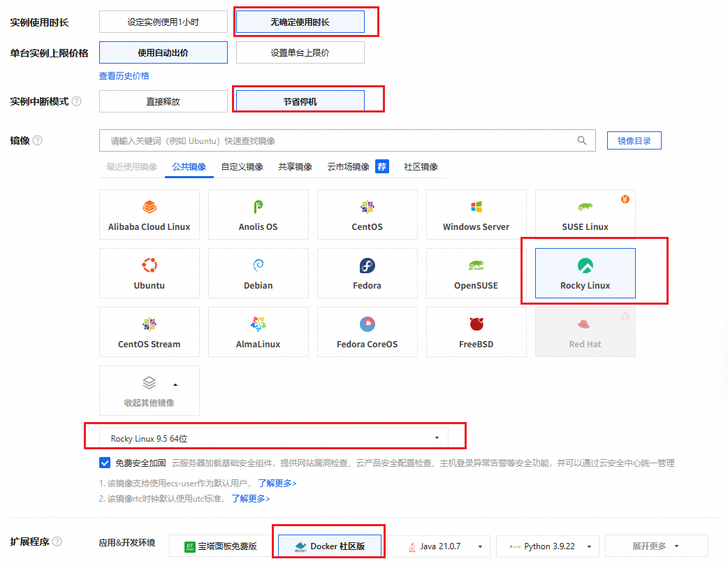The image size is (728, 566).
Task: Open the Rocky Linux 9.5 64位 version dropdown
Action: tap(273, 438)
